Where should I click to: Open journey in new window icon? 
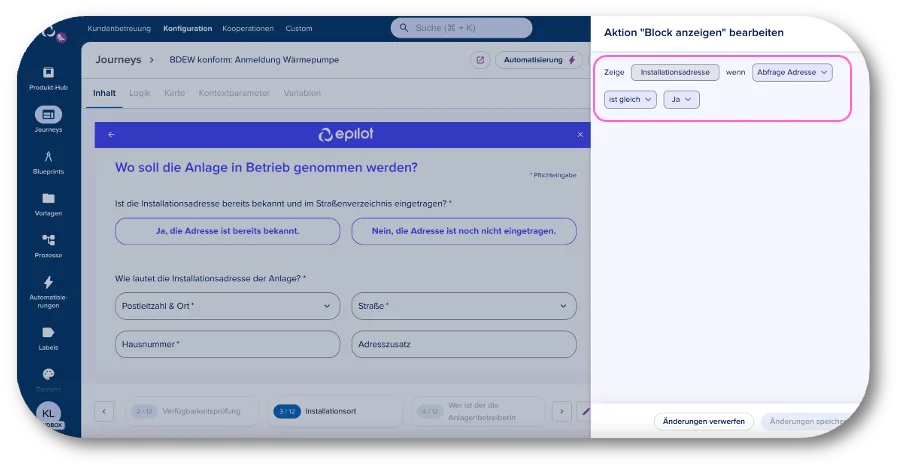(480, 60)
